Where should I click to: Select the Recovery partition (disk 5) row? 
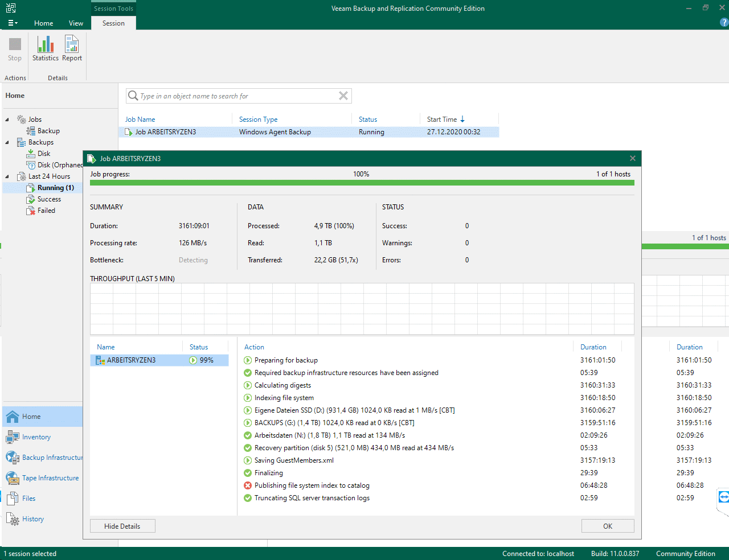click(436, 448)
